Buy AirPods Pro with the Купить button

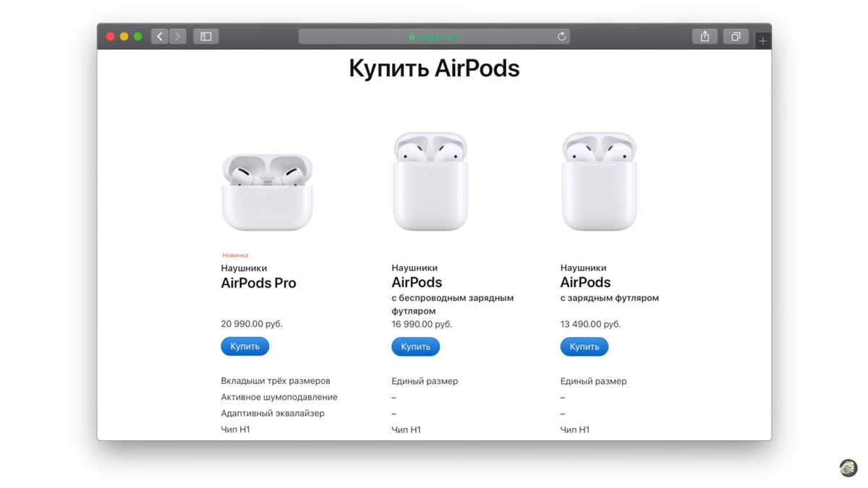coord(245,346)
